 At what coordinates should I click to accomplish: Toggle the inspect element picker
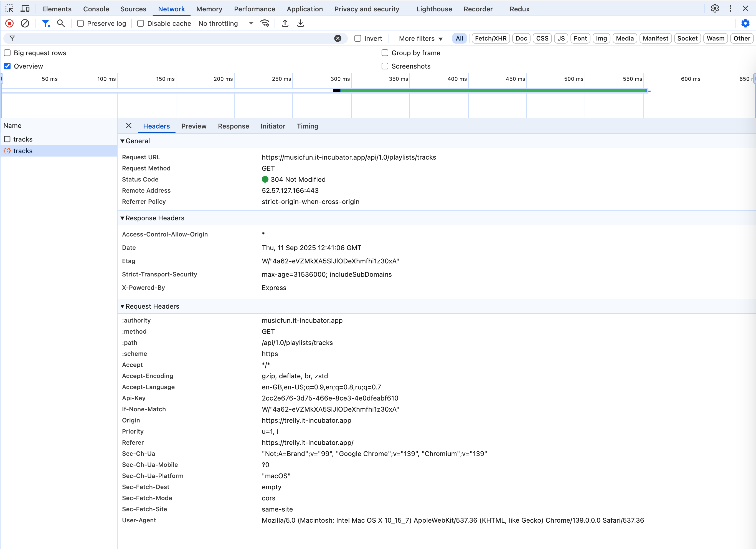point(9,9)
